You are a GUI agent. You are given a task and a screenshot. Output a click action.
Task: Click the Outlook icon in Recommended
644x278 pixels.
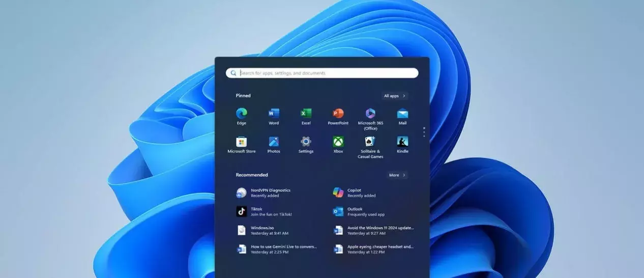338,211
